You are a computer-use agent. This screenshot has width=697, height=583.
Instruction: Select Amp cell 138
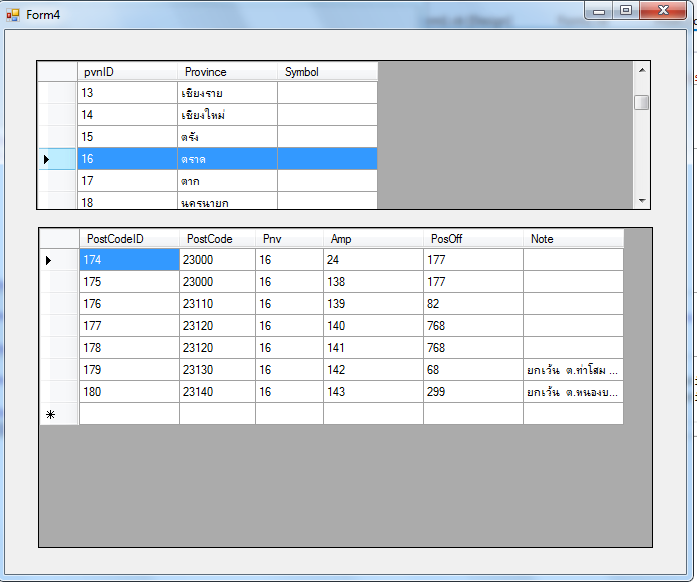373,282
